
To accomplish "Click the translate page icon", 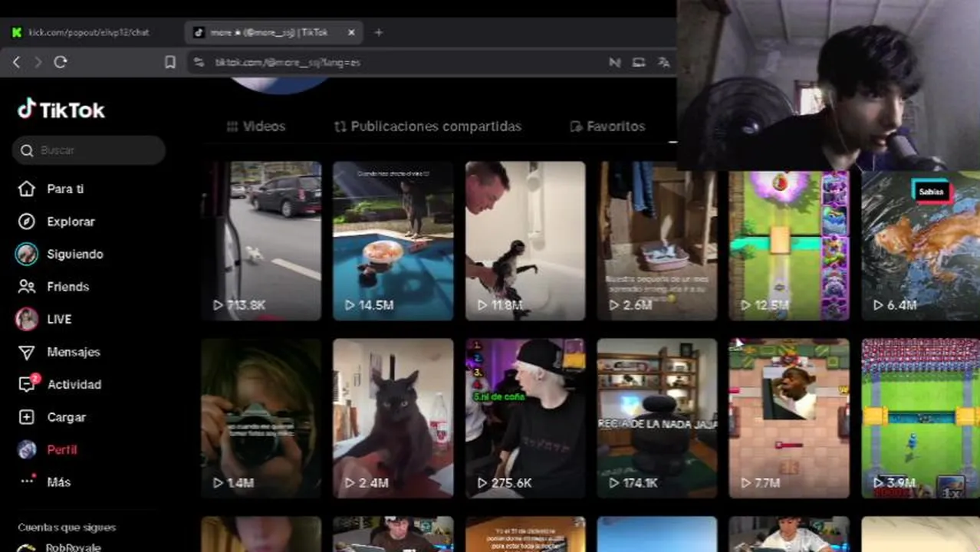I will click(x=663, y=62).
